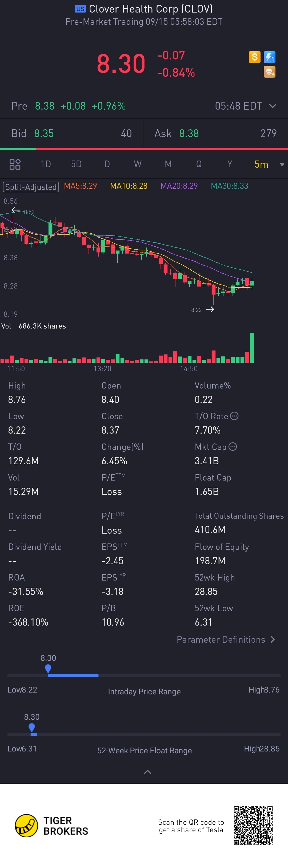
Task: Collapse the details with up chevron
Action: pos(147,772)
